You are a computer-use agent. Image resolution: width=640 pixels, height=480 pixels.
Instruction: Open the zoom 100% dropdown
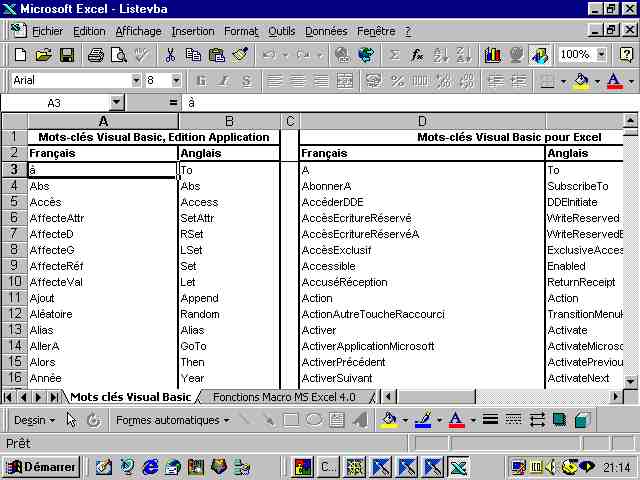pos(601,54)
